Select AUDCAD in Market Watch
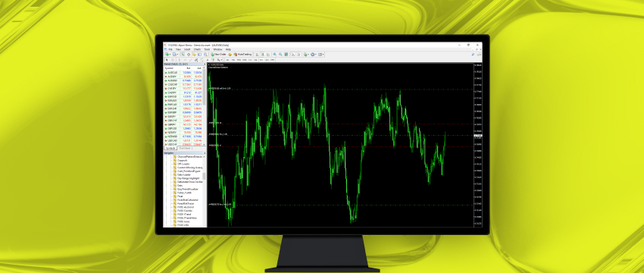Image resolution: width=644 pixels, height=273 pixels. coord(185,72)
